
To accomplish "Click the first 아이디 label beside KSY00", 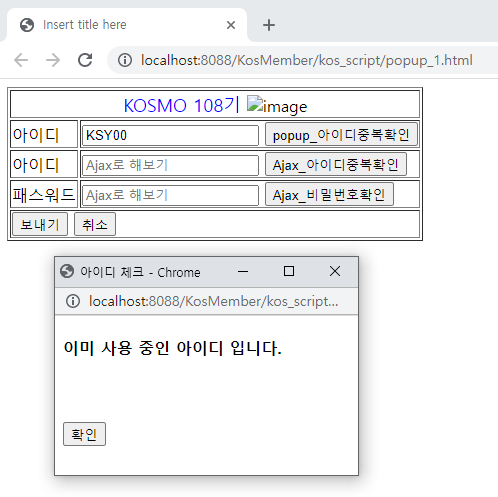I will coord(36,135).
